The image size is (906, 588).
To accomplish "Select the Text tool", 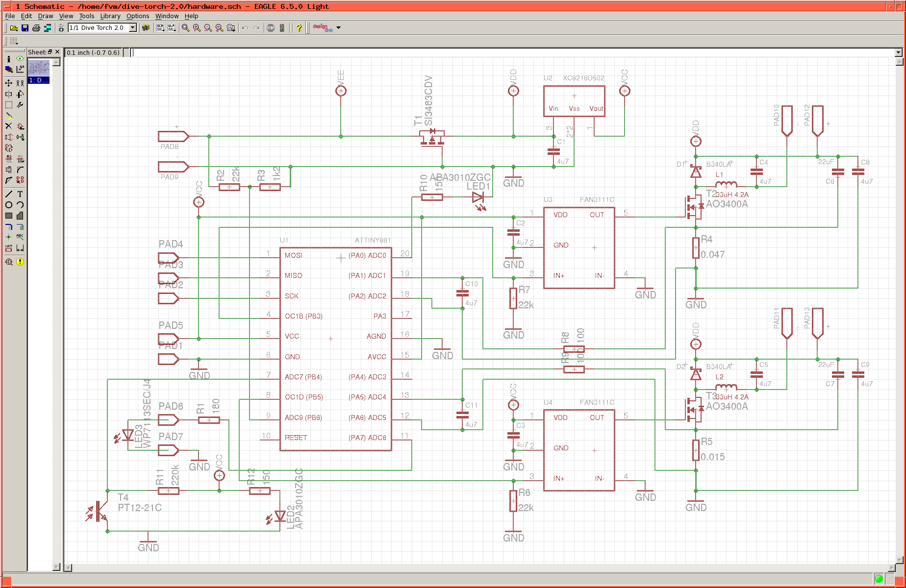I will pos(20,194).
